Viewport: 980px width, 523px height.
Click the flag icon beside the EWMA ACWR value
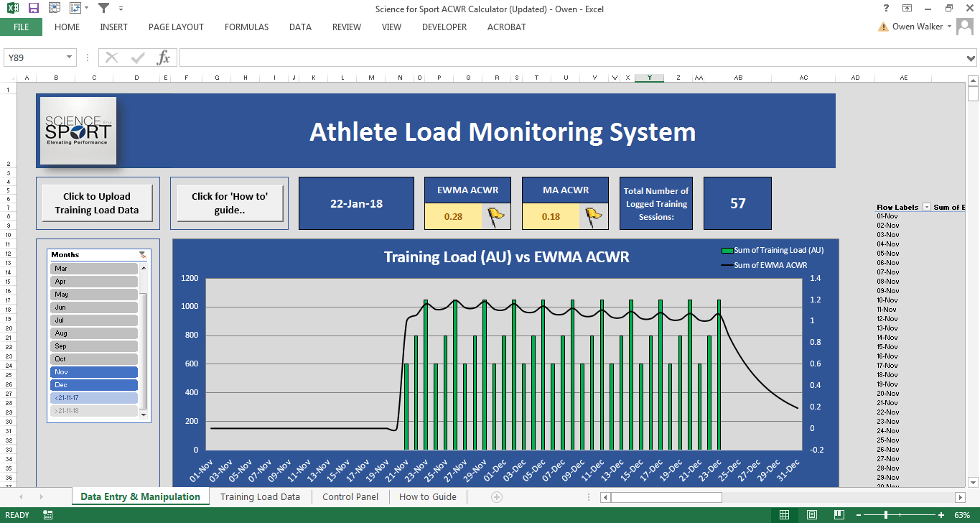click(495, 216)
